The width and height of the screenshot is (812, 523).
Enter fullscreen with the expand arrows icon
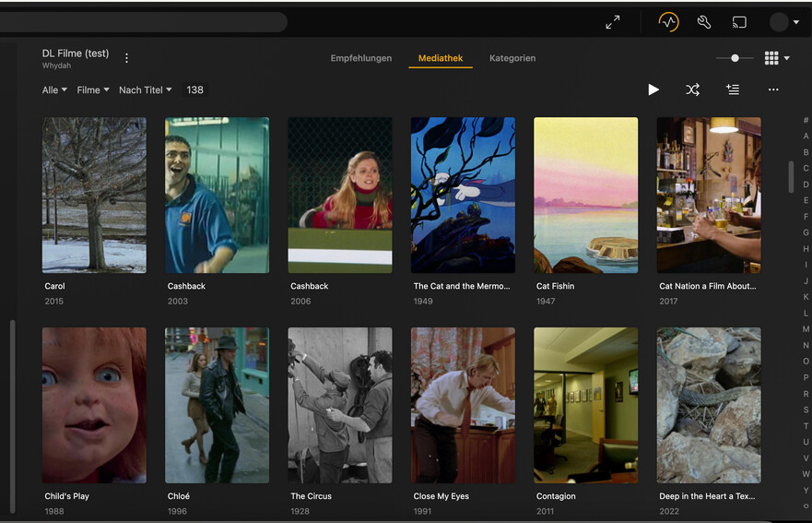[x=613, y=22]
